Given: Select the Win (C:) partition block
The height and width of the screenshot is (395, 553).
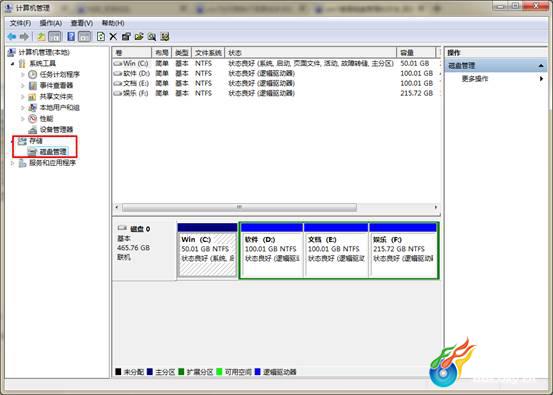Looking at the screenshot, I should [207, 250].
